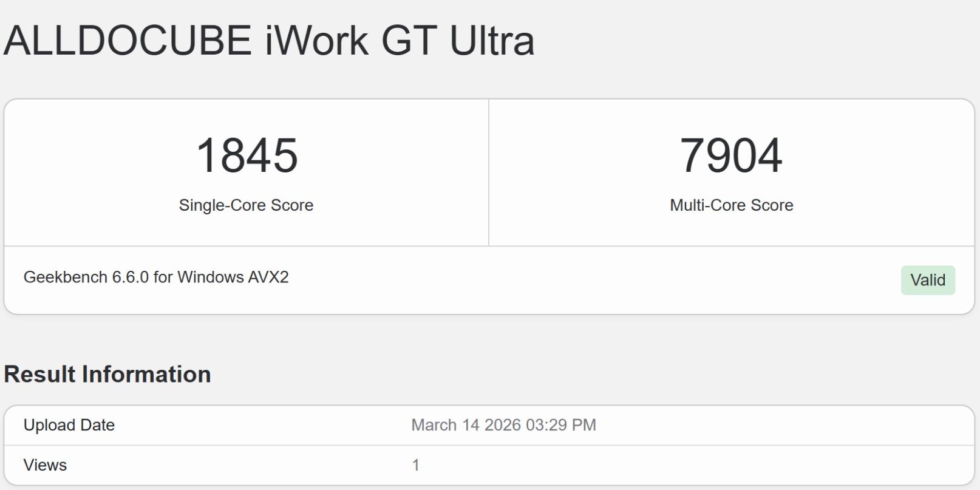The image size is (980, 490).
Task: Click the green Valid badge
Action: 927,280
